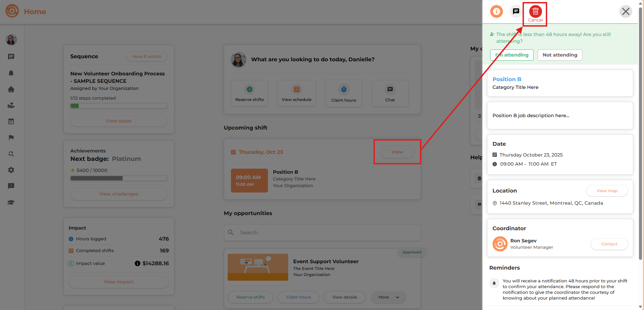Open the calendar icon in sidebar
Screen dimensions: 644x310
click(x=11, y=122)
